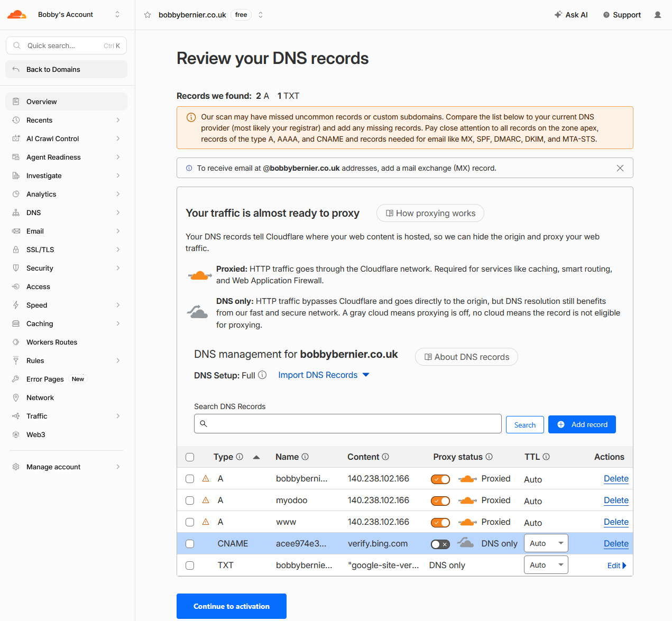The height and width of the screenshot is (621, 672).
Task: Click Continue to activation
Action: tap(232, 606)
